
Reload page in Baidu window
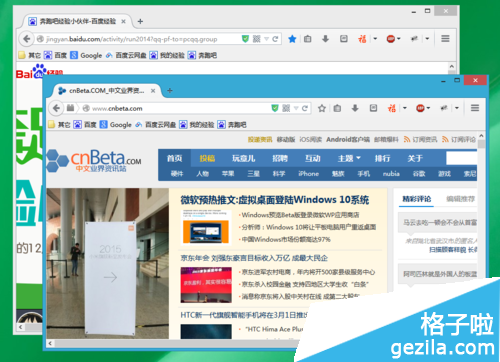point(275,39)
